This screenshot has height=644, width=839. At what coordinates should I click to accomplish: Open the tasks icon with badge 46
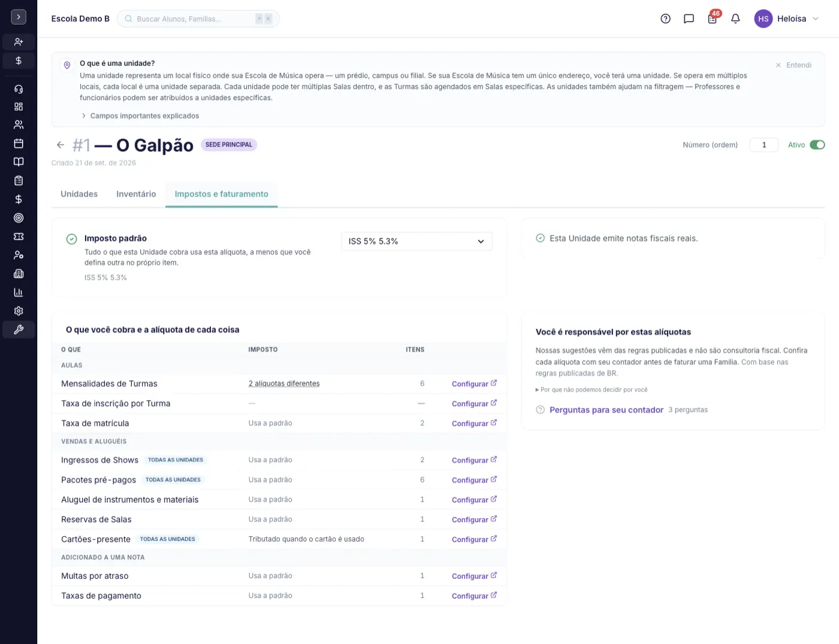713,19
